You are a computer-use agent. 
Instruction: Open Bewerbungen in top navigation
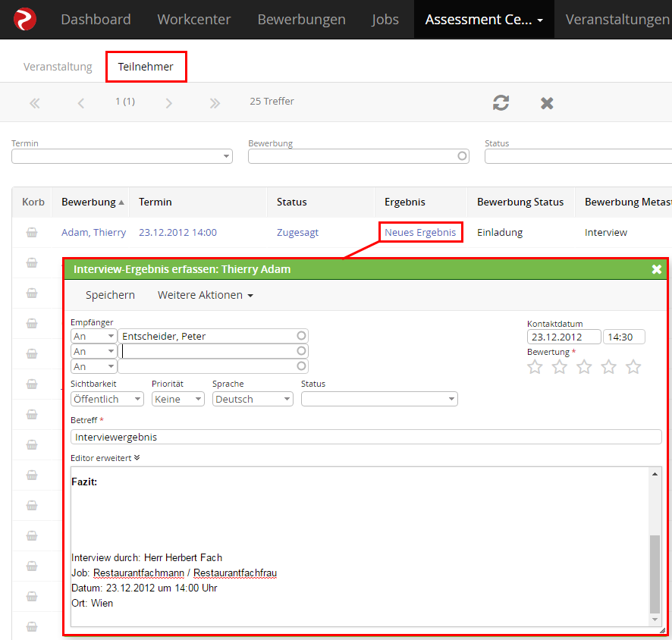[301, 19]
